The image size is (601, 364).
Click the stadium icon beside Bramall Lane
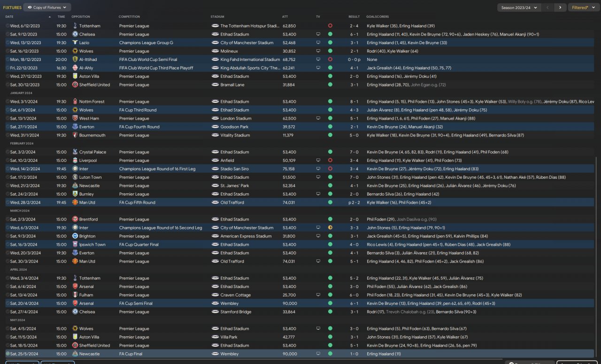[215, 85]
